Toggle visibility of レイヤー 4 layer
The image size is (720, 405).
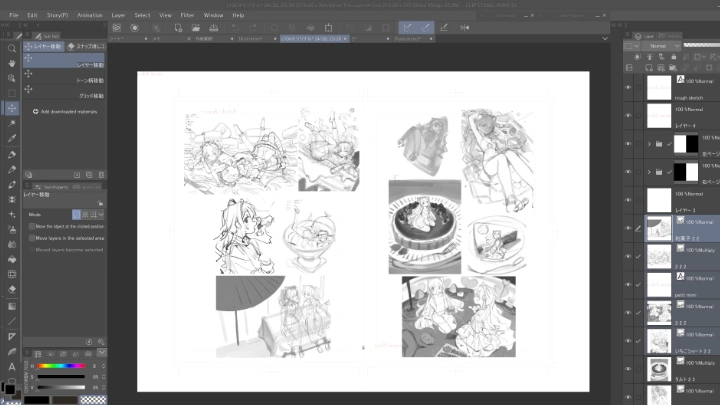point(628,115)
